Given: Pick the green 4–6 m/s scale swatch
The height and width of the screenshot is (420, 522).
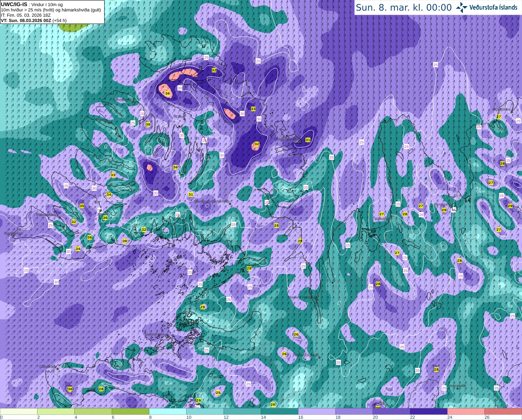Looking at the screenshot, I should (x=93, y=411).
